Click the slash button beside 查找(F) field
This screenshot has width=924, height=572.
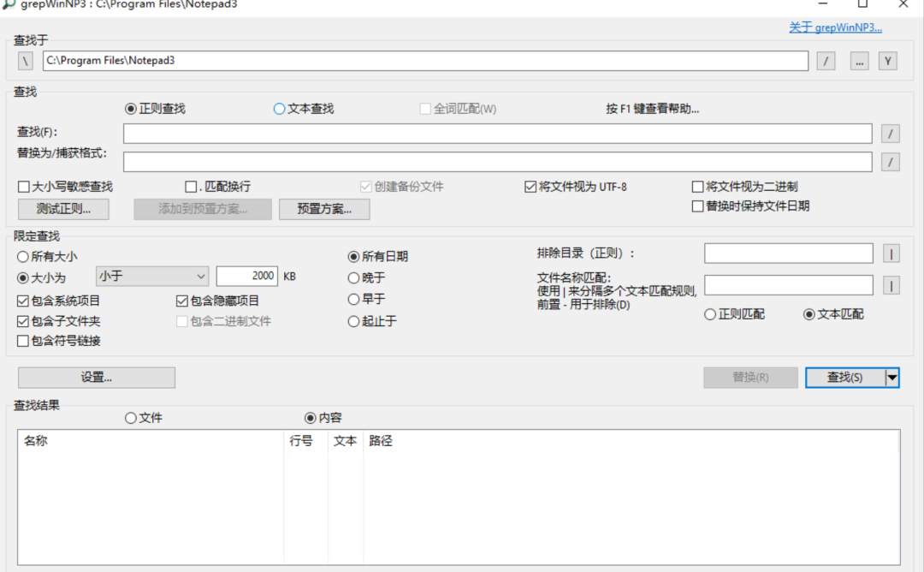click(x=890, y=134)
